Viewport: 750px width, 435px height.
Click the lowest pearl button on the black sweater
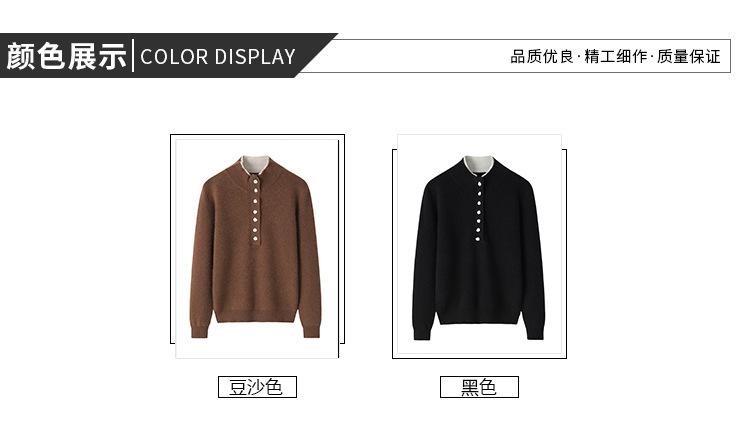[478, 238]
